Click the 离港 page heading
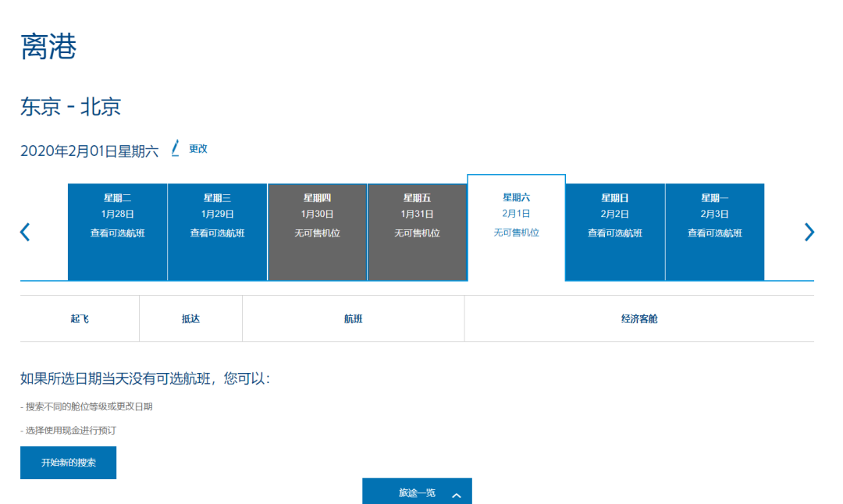 (48, 46)
